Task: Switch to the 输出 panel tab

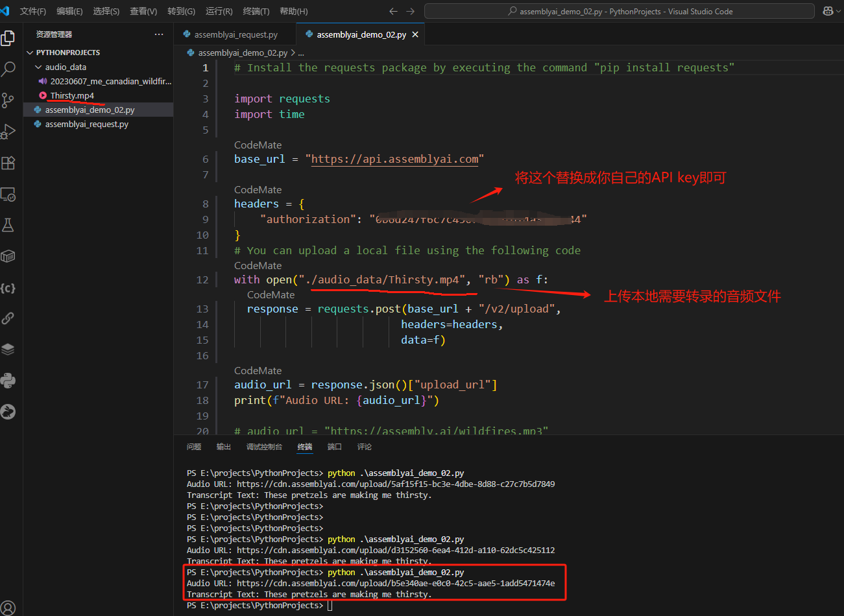Action: 224,447
